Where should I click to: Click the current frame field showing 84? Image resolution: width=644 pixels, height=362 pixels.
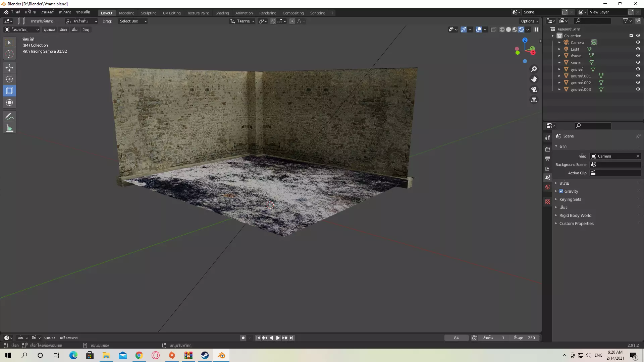(456, 338)
